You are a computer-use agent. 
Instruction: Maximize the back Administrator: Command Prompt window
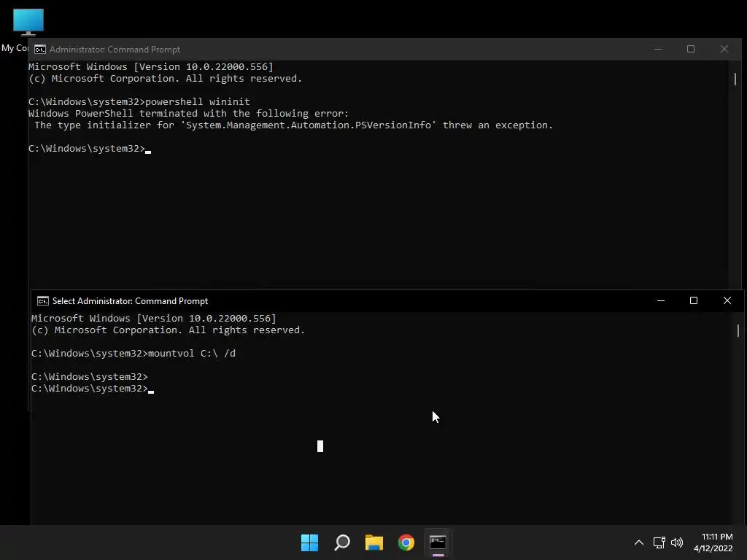point(691,49)
